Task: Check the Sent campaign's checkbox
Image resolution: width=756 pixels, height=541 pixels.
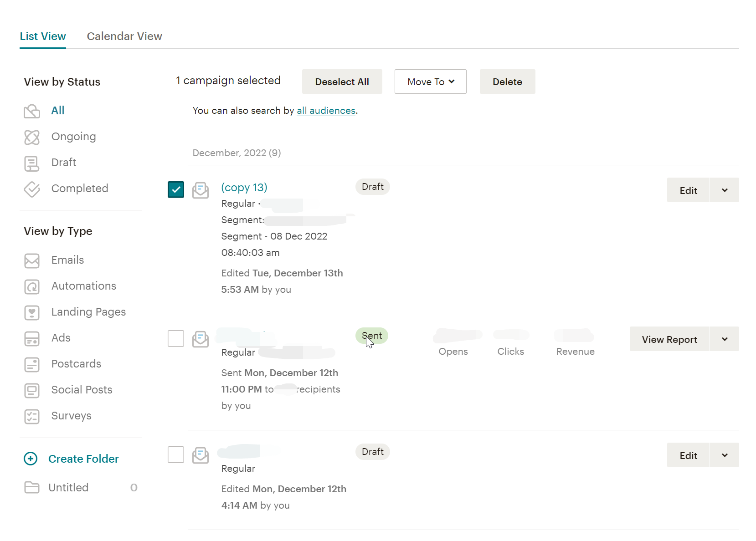Action: point(176,338)
